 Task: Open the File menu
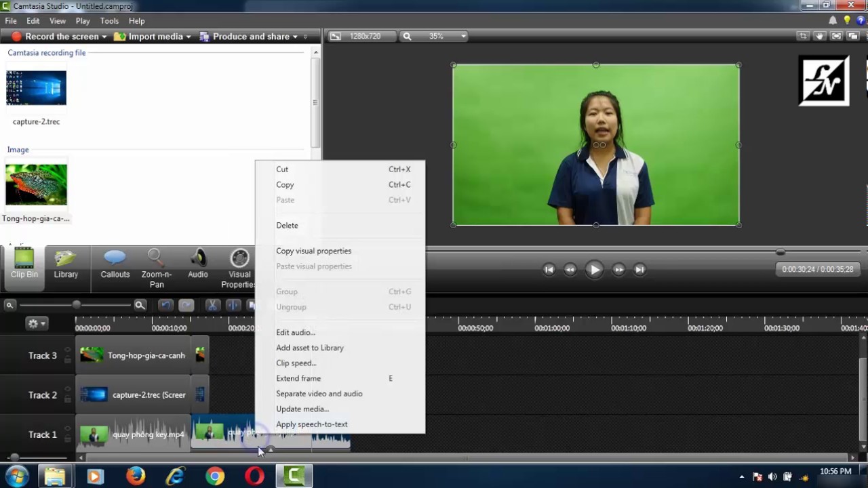coord(11,21)
